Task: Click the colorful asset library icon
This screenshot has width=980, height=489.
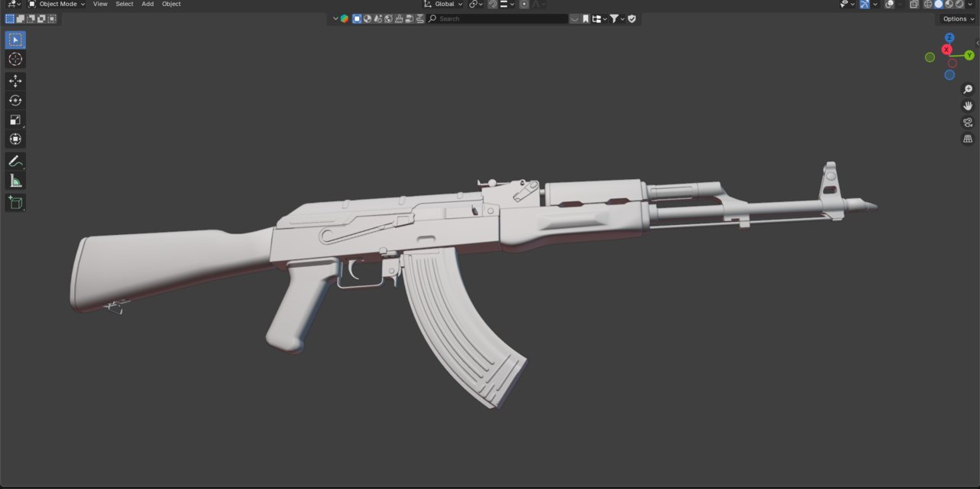Action: pyautogui.click(x=345, y=18)
